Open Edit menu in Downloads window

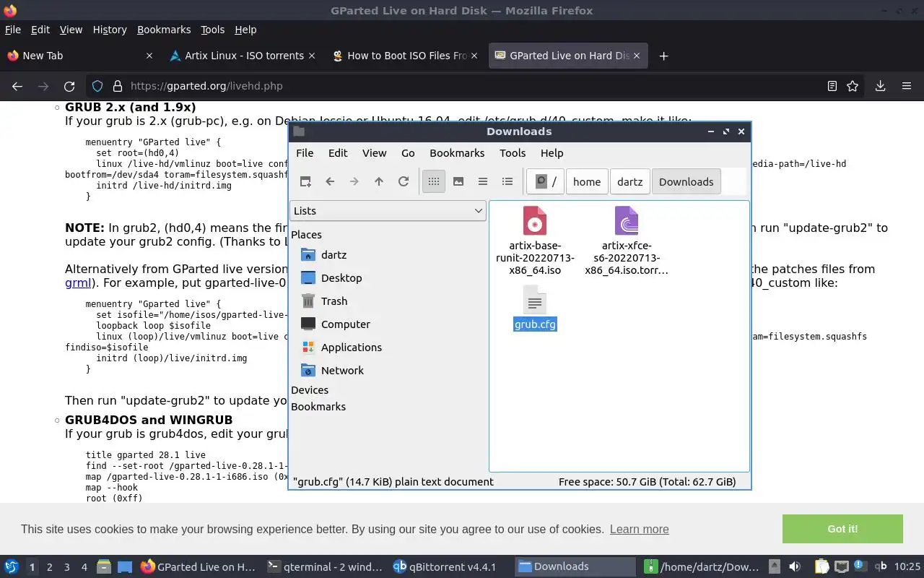(338, 152)
